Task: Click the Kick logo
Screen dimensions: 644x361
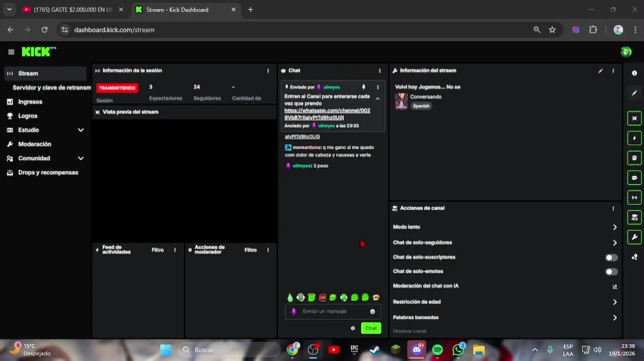Action: point(39,52)
